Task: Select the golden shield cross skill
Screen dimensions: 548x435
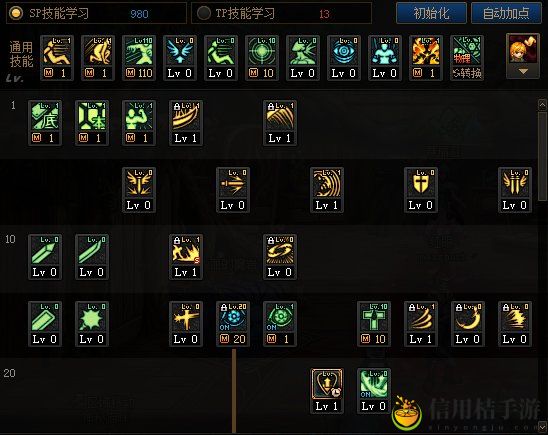Action: pyautogui.click(x=421, y=190)
